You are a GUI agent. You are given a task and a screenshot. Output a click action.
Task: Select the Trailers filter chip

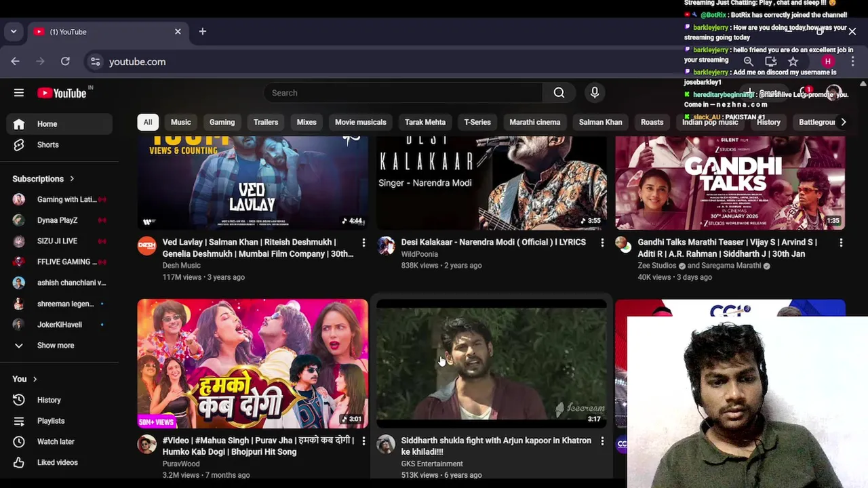point(266,122)
